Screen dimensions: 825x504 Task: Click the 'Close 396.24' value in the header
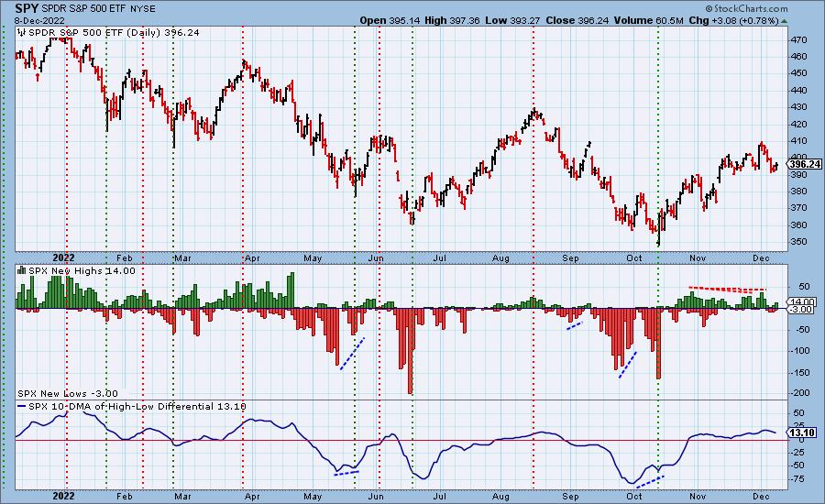pyautogui.click(x=577, y=20)
